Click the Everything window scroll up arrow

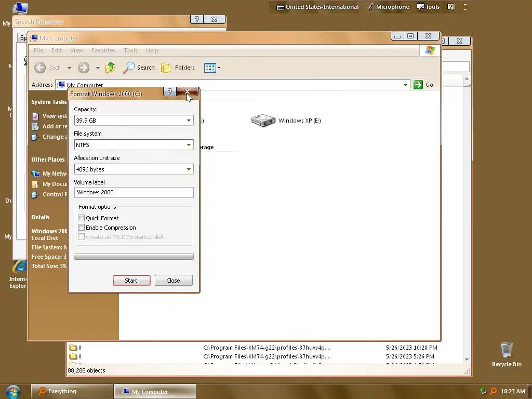(x=467, y=79)
